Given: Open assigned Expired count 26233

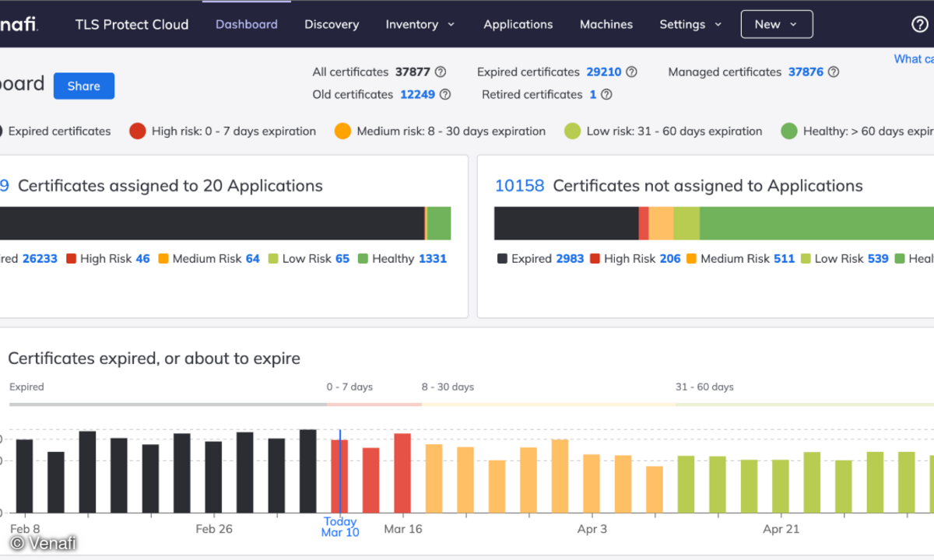Looking at the screenshot, I should (40, 258).
